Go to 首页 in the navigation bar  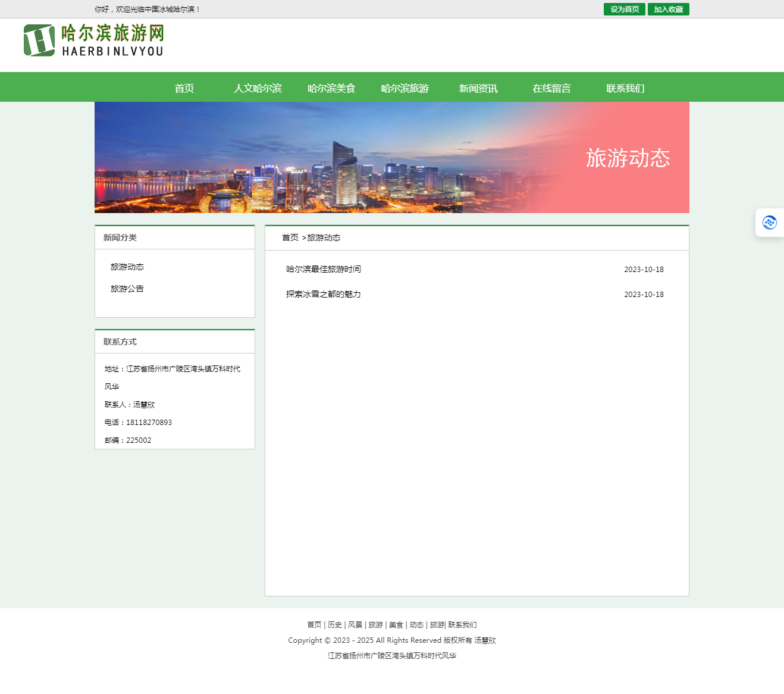coord(184,88)
